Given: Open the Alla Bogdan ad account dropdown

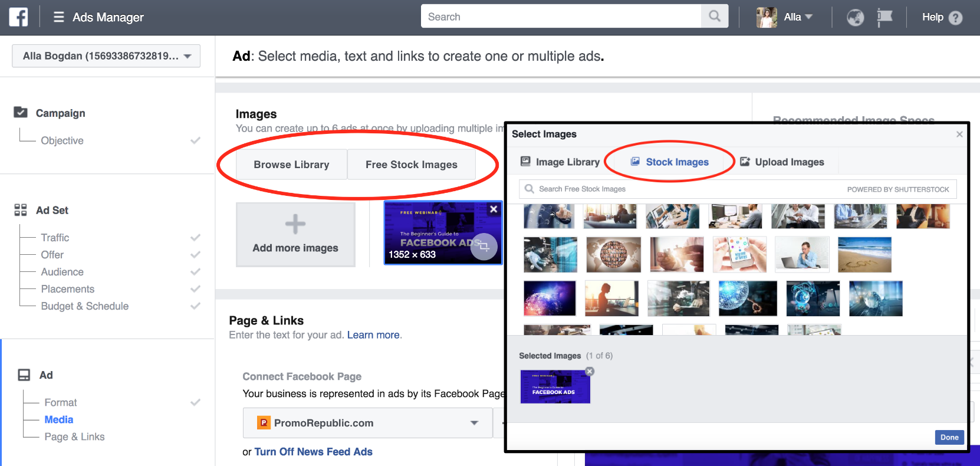Looking at the screenshot, I should click(106, 56).
